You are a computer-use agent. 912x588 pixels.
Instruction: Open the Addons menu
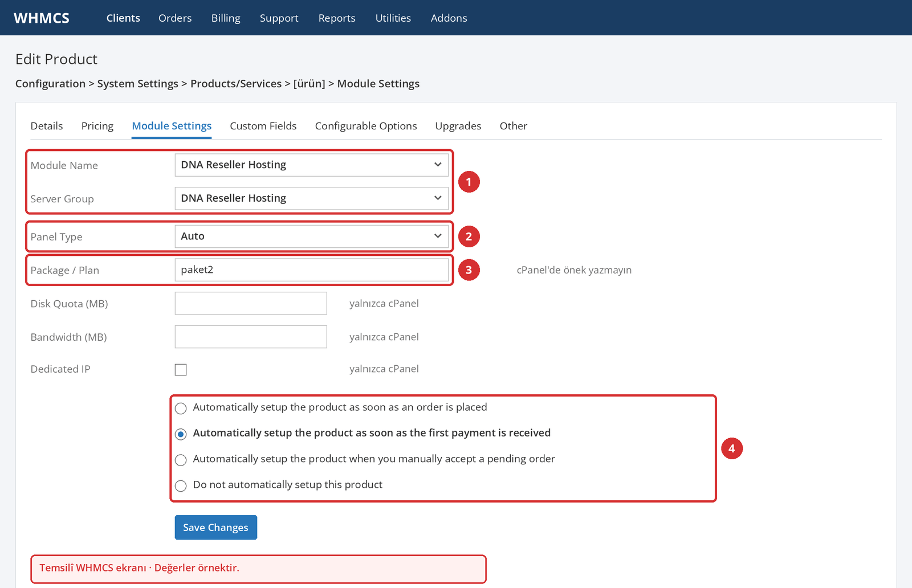(x=449, y=18)
